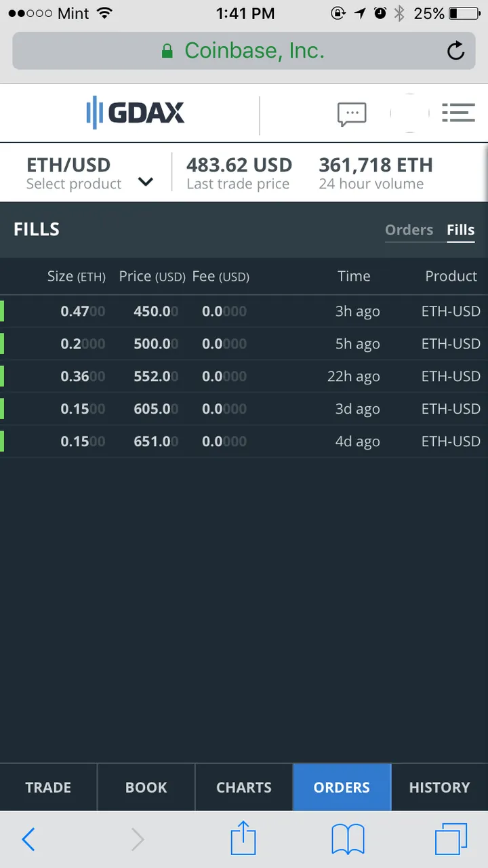The image size is (488, 868).
Task: Select the fill with size 0.4700
Action: pyautogui.click(x=244, y=311)
